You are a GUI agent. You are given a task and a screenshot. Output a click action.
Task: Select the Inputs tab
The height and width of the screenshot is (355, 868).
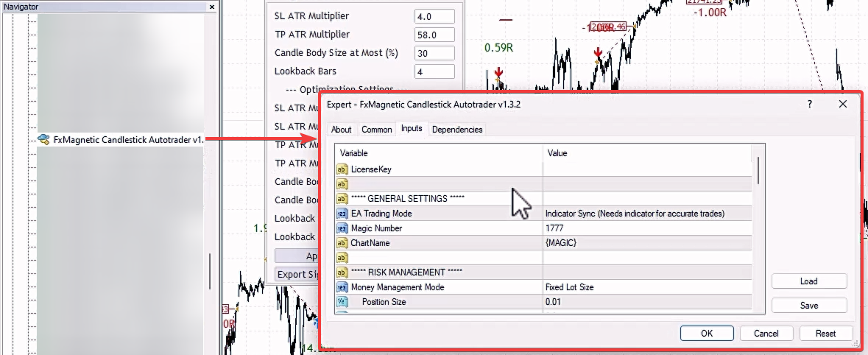pos(412,128)
